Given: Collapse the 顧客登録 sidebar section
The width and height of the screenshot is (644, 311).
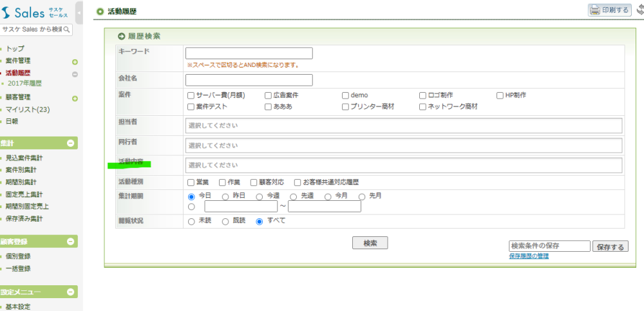Looking at the screenshot, I should click(71, 241).
